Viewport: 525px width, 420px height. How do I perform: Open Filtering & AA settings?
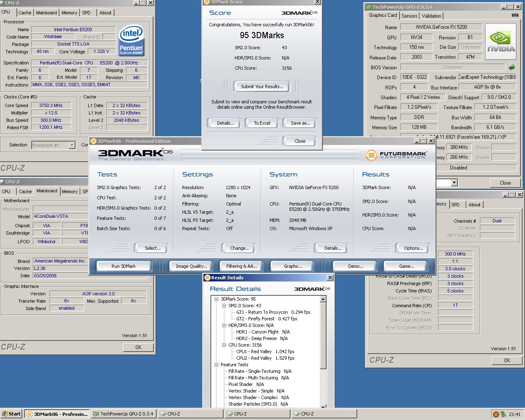coord(242,266)
